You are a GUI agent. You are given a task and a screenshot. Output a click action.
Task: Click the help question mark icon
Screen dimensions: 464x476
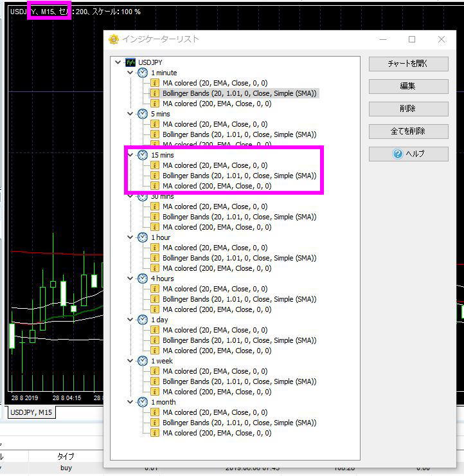click(x=398, y=154)
